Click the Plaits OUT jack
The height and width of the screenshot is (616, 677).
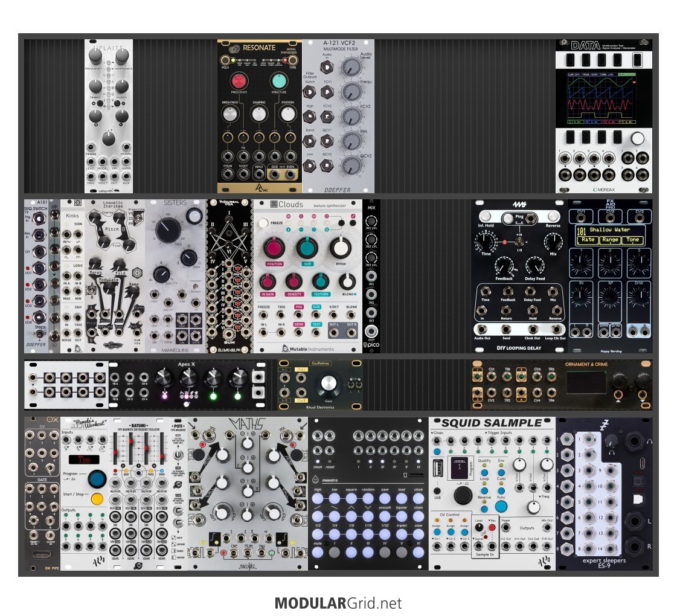coord(114,176)
